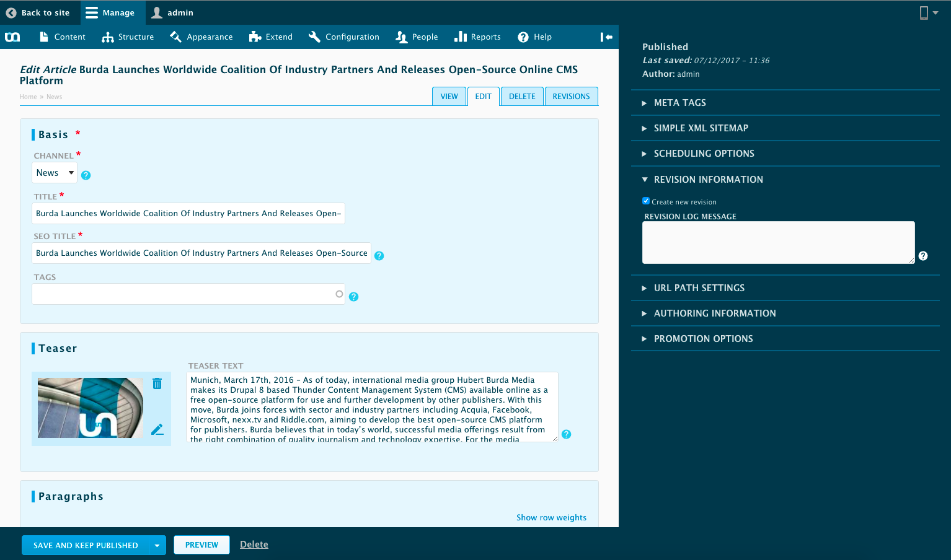Click the toolbar orientation toggle icon

(x=606, y=37)
